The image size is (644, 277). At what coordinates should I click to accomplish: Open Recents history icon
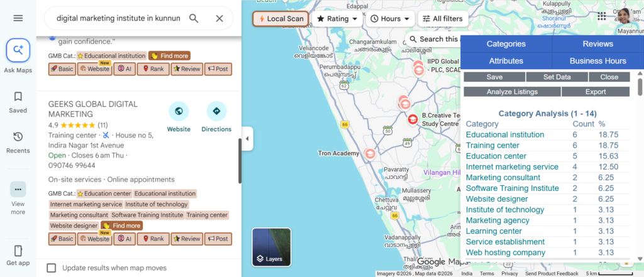tap(18, 137)
